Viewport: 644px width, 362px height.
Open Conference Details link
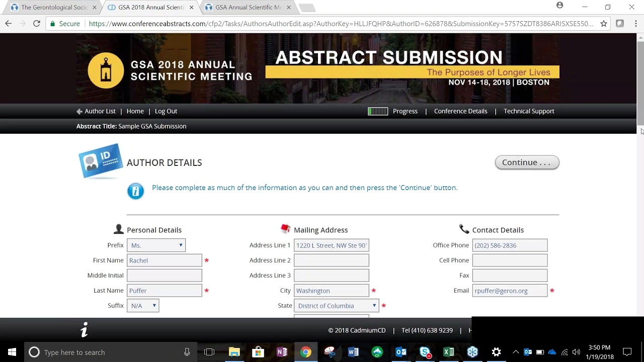tap(460, 111)
